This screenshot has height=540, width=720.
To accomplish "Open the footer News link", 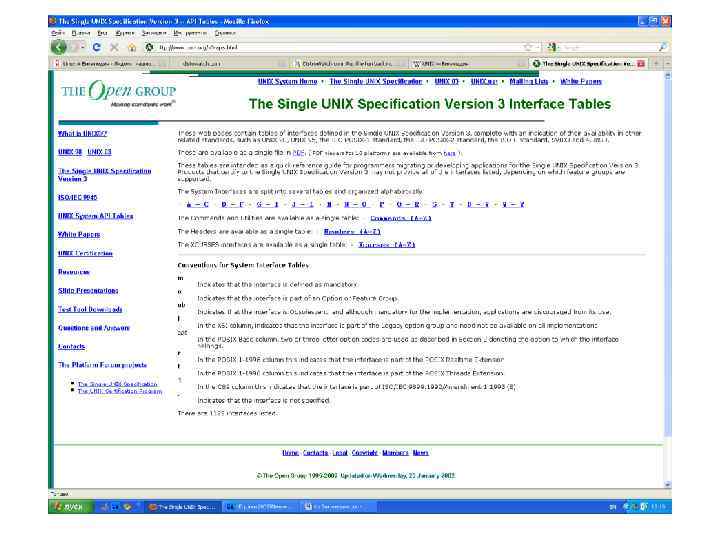I will 421,453.
